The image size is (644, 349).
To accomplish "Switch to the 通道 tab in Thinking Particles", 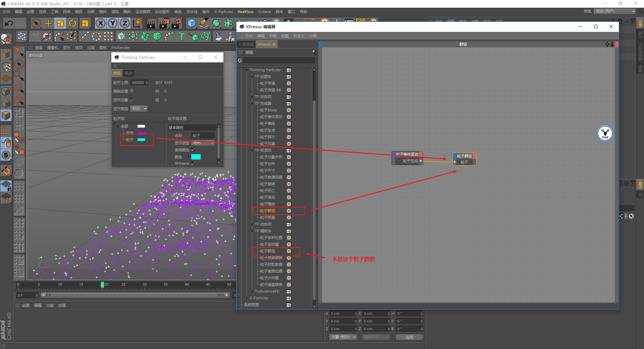I will 128,73.
